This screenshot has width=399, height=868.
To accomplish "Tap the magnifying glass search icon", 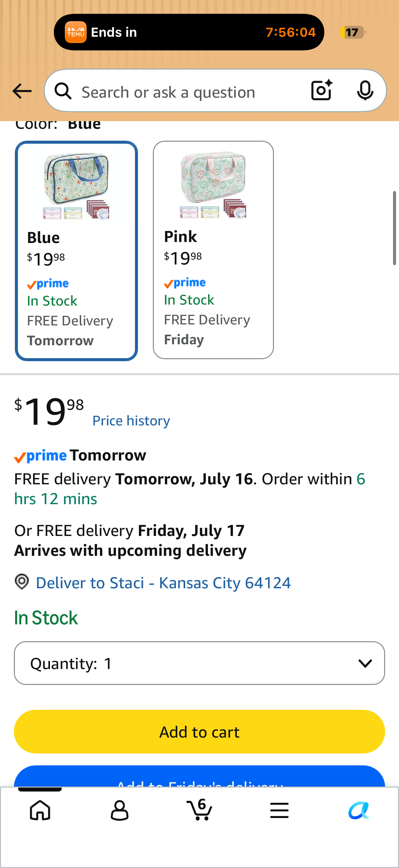I will pyautogui.click(x=63, y=91).
